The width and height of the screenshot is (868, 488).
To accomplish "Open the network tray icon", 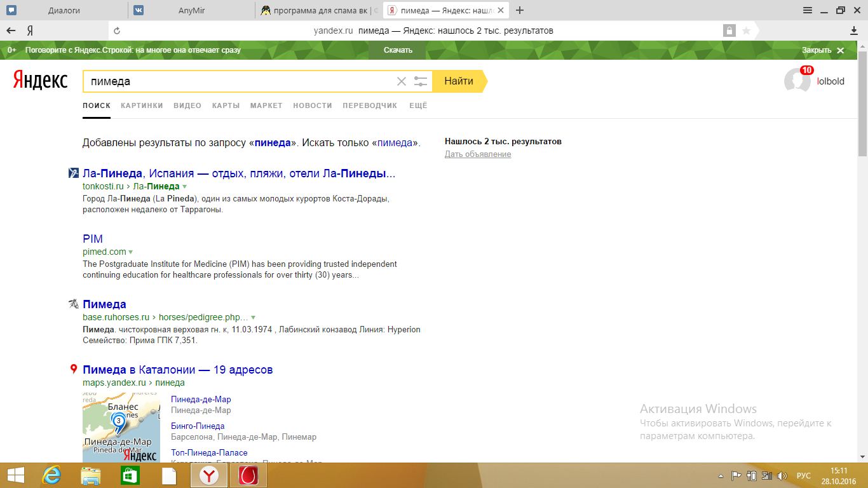I will [x=766, y=475].
